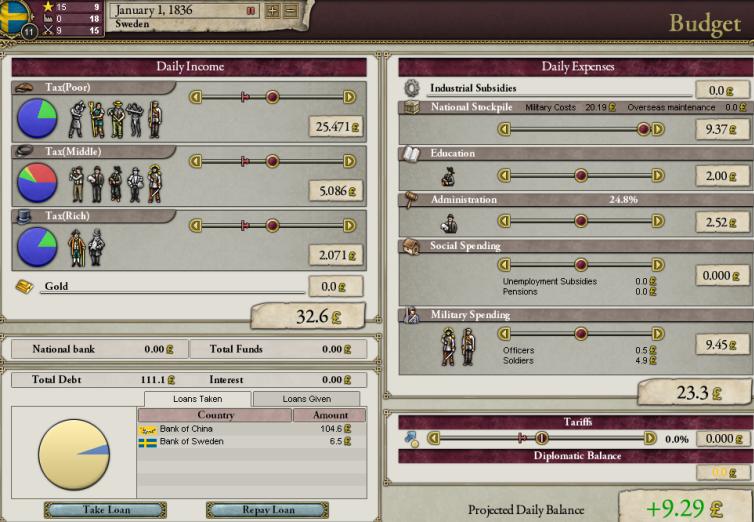Click the Take Loan button

(x=106, y=510)
